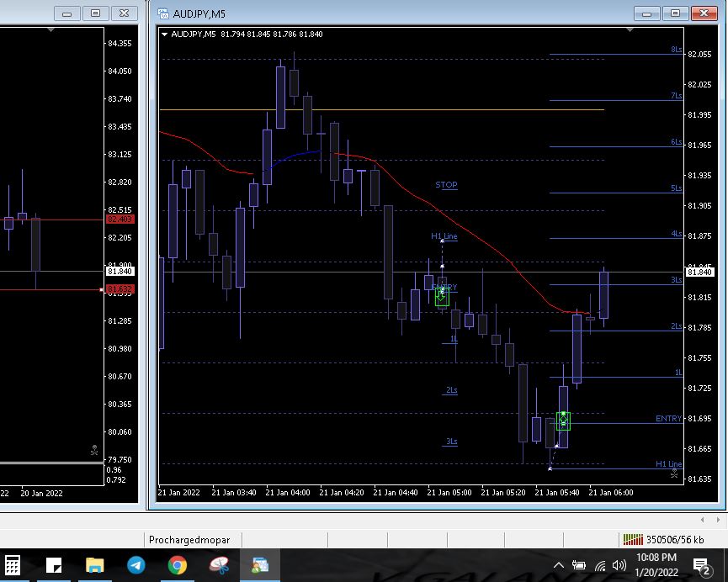Minimize the AUDJPY,M5 chart window
The width and height of the screenshot is (728, 582).
click(x=646, y=13)
